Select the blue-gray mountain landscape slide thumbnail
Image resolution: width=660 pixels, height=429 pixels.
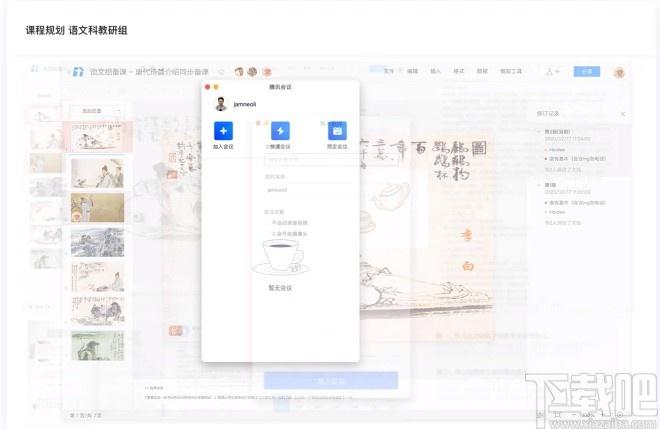[x=97, y=242]
